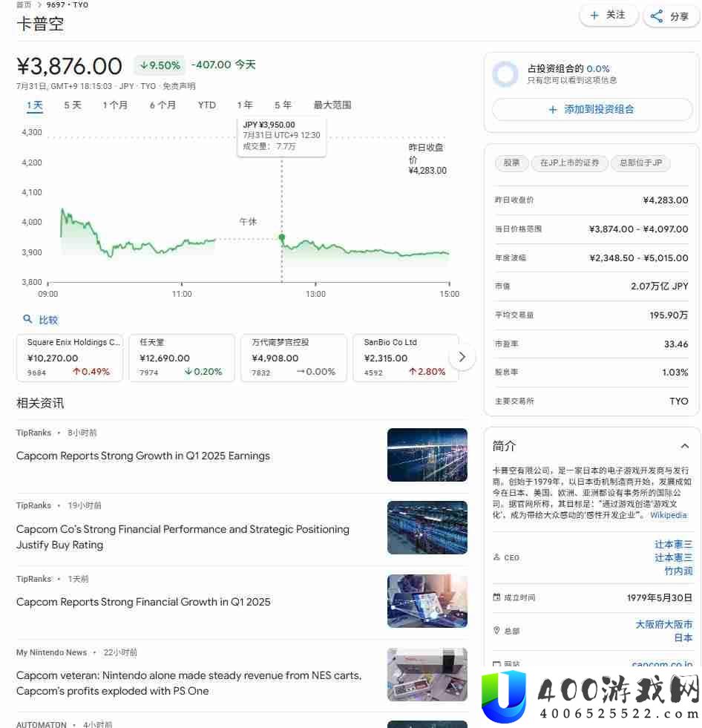Click the 33.46 P/E ratio value

pyautogui.click(x=676, y=344)
